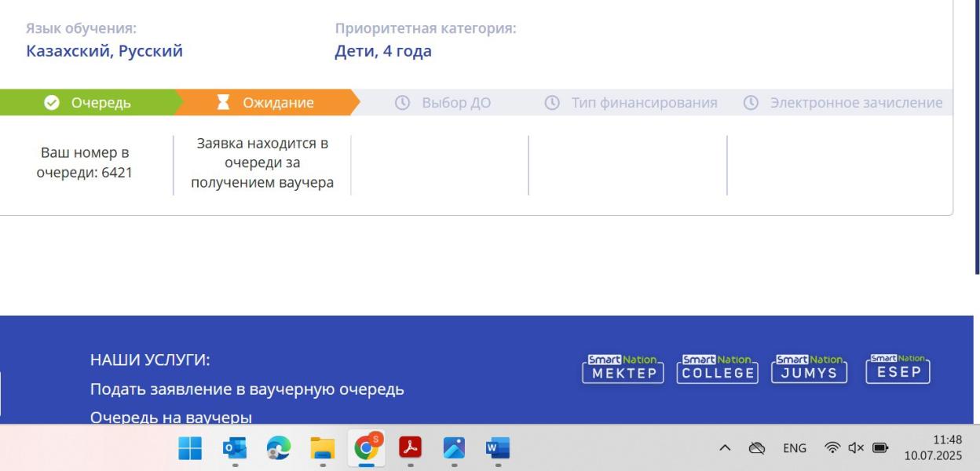980x471 pixels.
Task: Click the Smart Nation ESEP logo
Action: [x=898, y=368]
